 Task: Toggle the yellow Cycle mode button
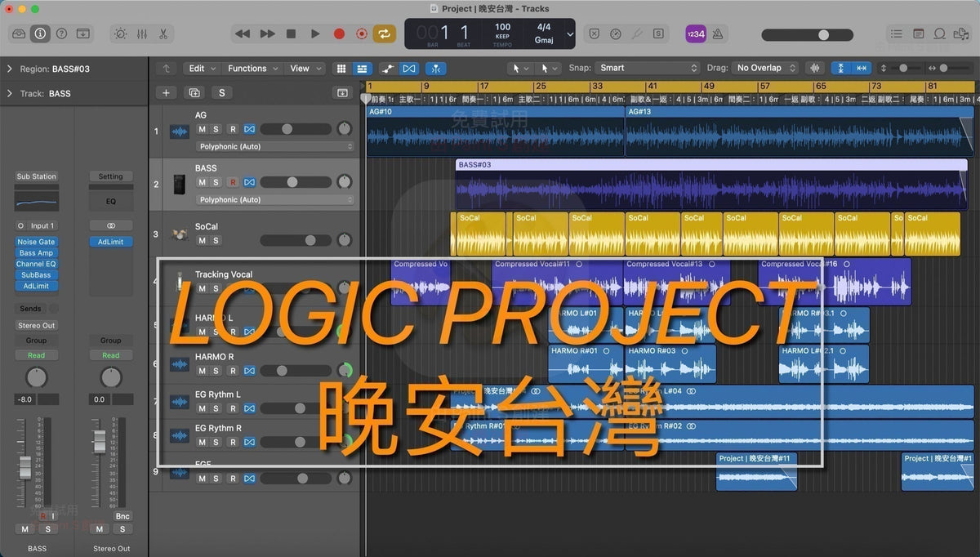(x=383, y=33)
